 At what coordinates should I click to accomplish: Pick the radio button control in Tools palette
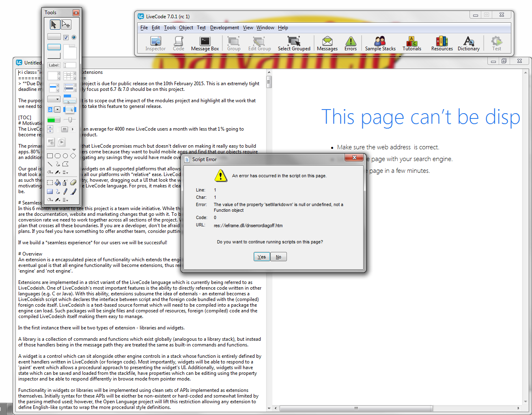coord(74,37)
